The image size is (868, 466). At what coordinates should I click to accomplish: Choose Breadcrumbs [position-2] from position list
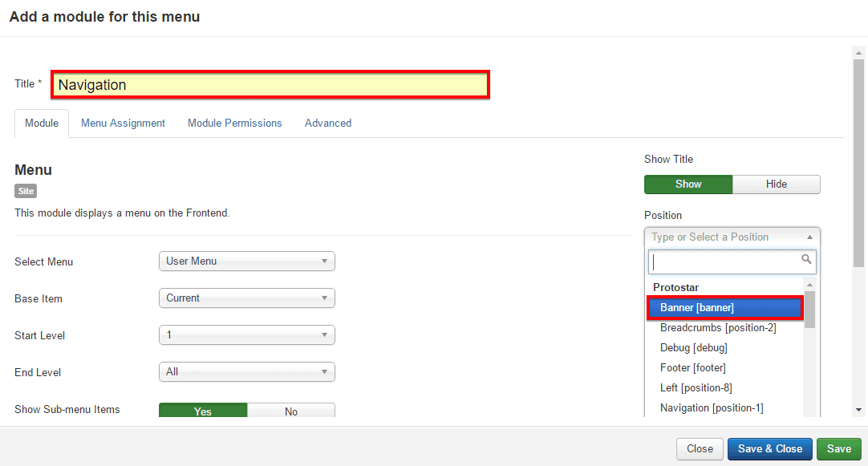click(x=718, y=328)
